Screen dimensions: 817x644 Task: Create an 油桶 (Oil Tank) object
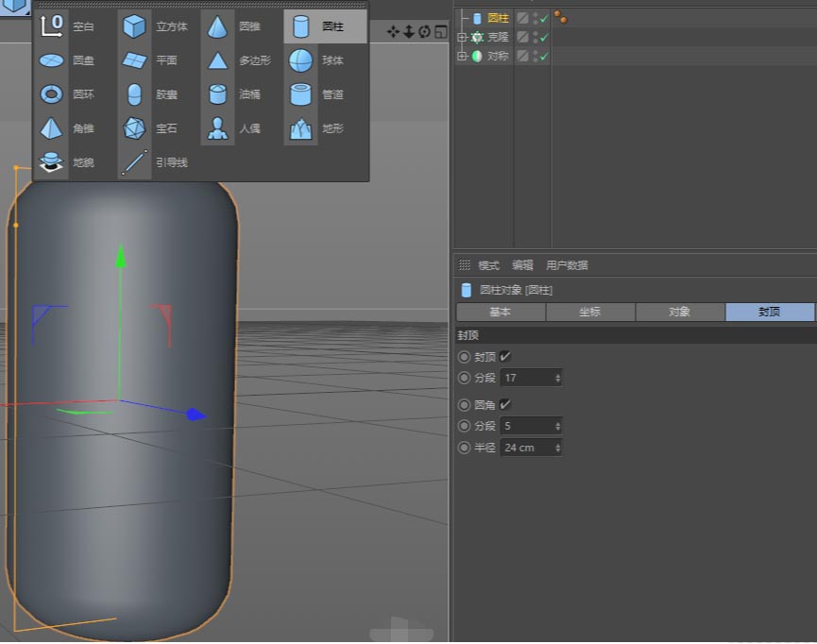(217, 93)
